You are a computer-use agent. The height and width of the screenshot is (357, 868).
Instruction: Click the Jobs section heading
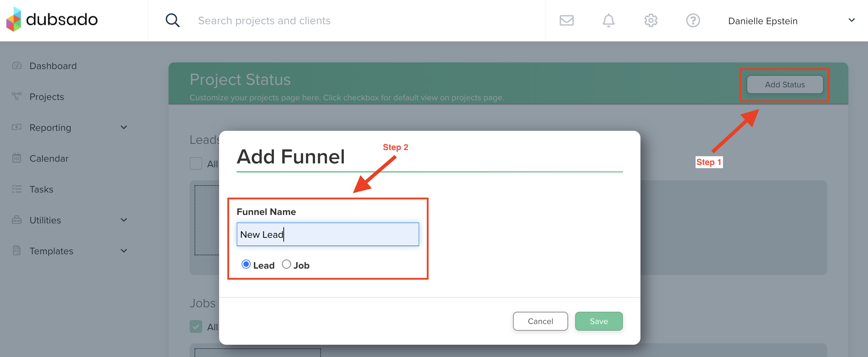coord(203,303)
